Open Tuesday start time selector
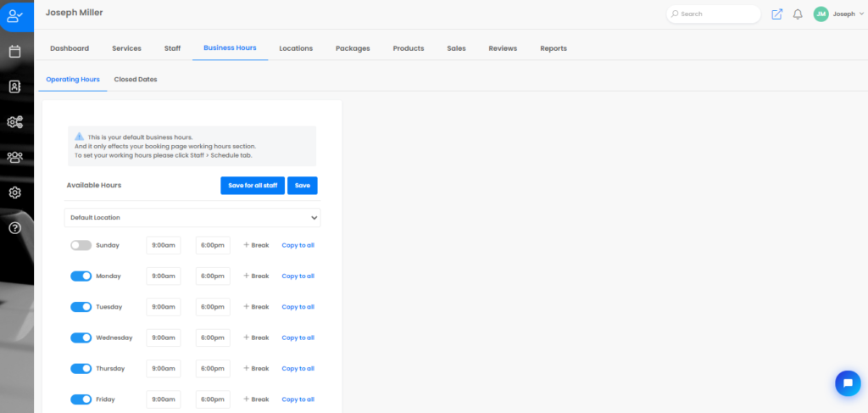 pos(164,307)
